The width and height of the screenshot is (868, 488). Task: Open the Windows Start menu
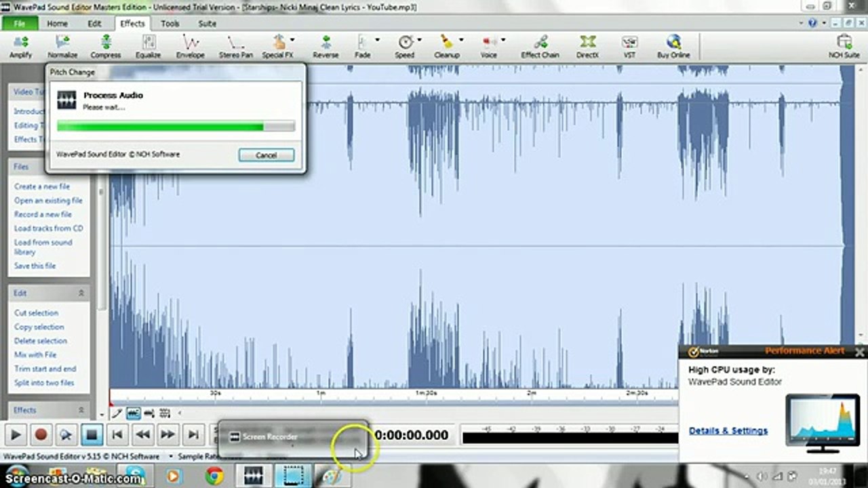16,476
